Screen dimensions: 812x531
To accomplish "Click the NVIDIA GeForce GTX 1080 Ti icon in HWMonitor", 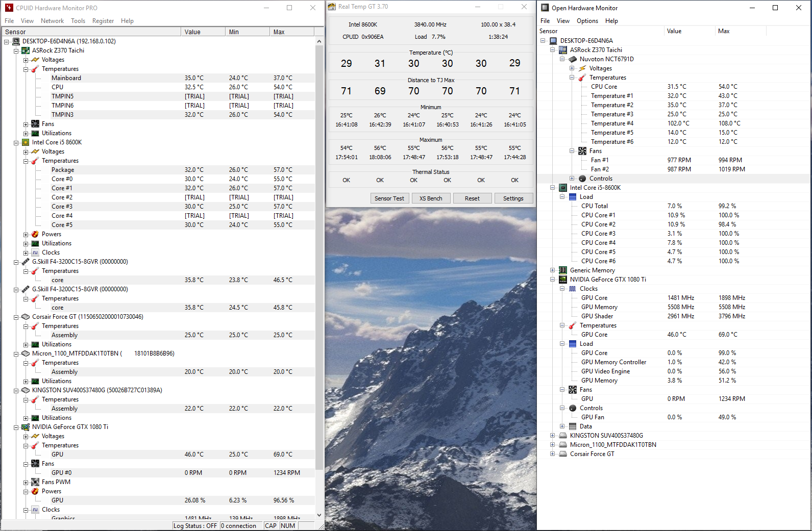I will click(x=26, y=427).
